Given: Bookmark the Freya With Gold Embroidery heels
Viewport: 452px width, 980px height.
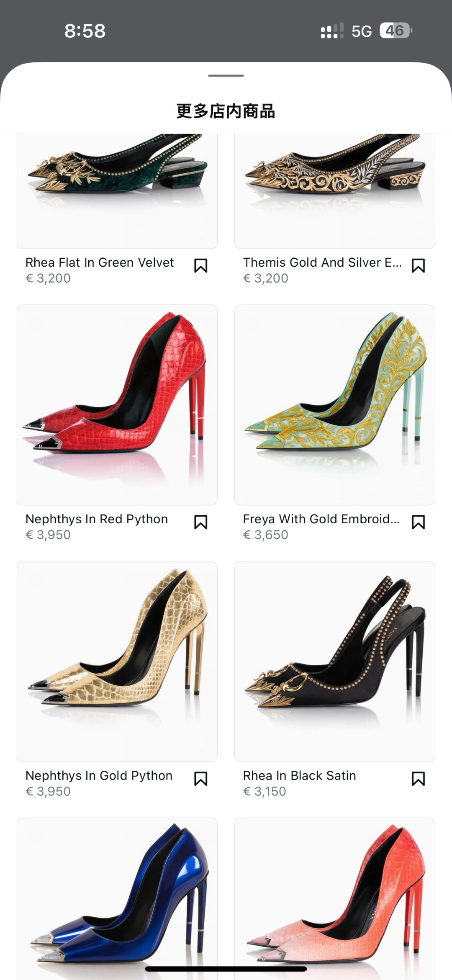Looking at the screenshot, I should (419, 522).
